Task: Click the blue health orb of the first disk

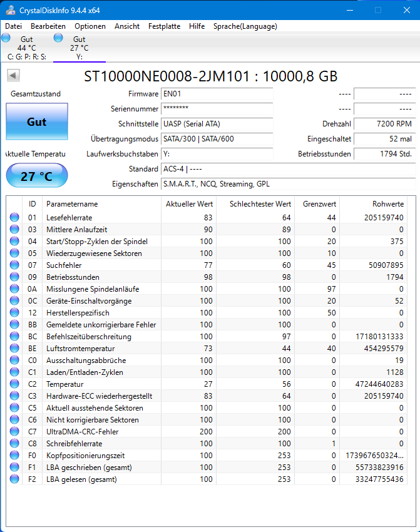Action: pyautogui.click(x=6, y=38)
